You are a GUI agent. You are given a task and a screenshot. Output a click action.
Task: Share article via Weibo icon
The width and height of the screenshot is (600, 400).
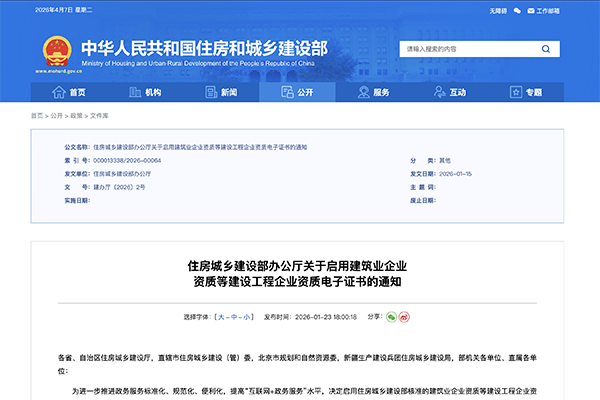(404, 316)
